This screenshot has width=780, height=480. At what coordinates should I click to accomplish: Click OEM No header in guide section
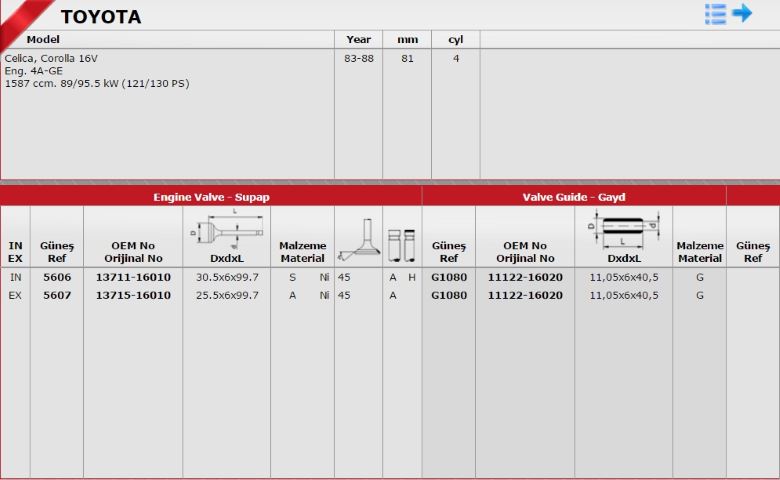525,252
